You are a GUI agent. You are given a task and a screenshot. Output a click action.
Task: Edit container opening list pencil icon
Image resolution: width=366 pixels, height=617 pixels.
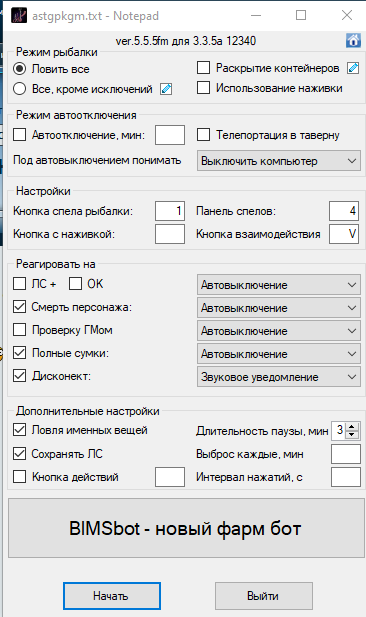(353, 68)
